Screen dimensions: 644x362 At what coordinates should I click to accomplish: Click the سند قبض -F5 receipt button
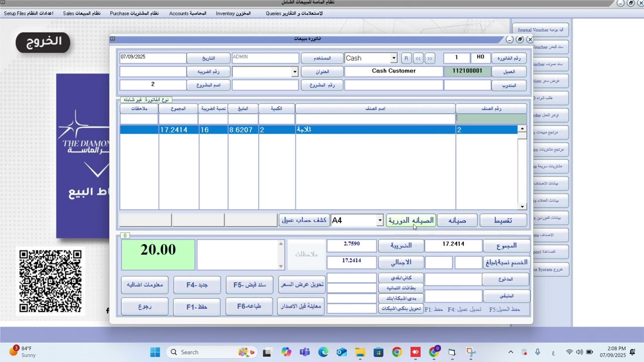point(249,285)
